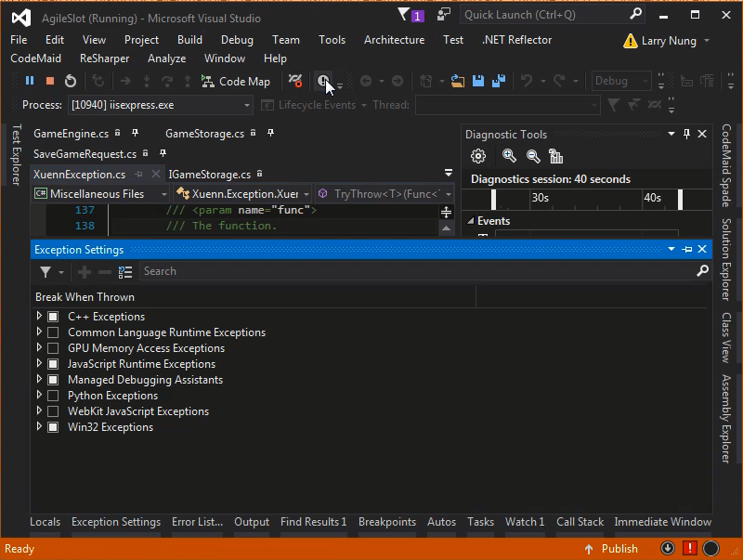
Task: Click the Open File folder icon
Action: coord(457,81)
